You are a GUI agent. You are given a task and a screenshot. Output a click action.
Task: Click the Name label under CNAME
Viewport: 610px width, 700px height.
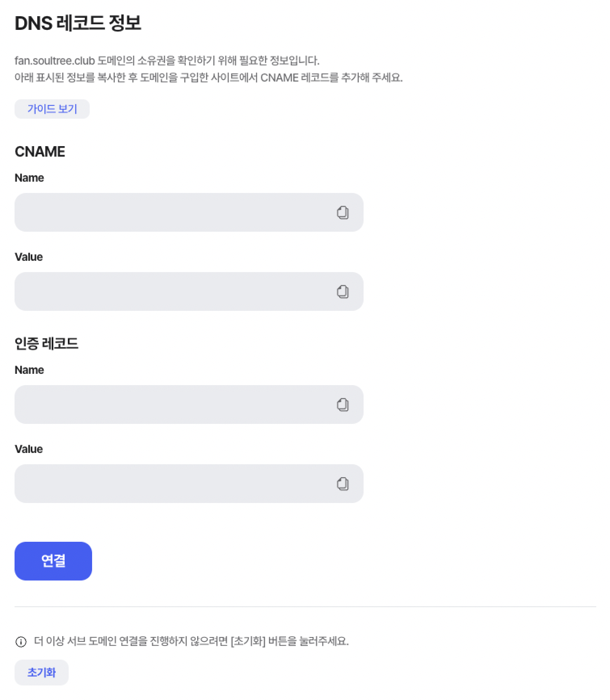[x=29, y=178]
